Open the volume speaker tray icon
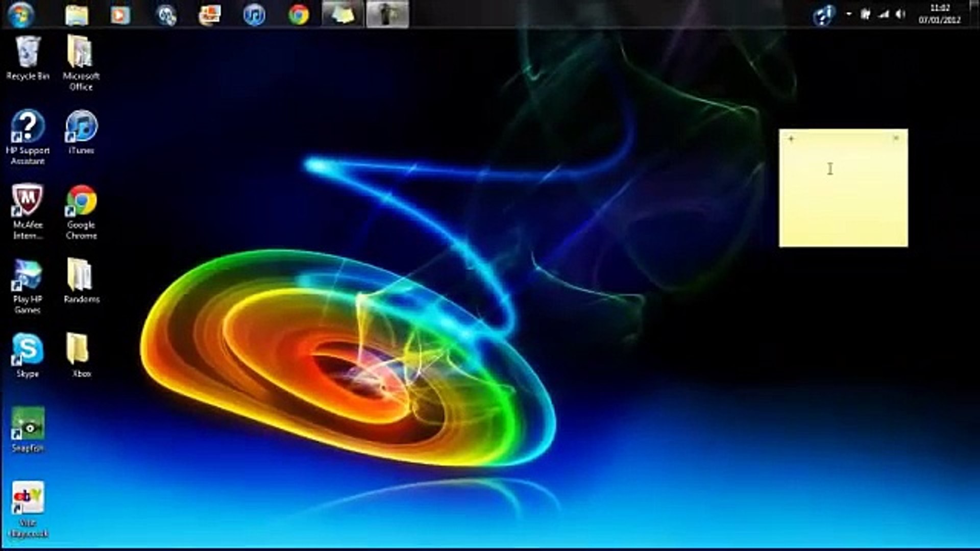 900,14
